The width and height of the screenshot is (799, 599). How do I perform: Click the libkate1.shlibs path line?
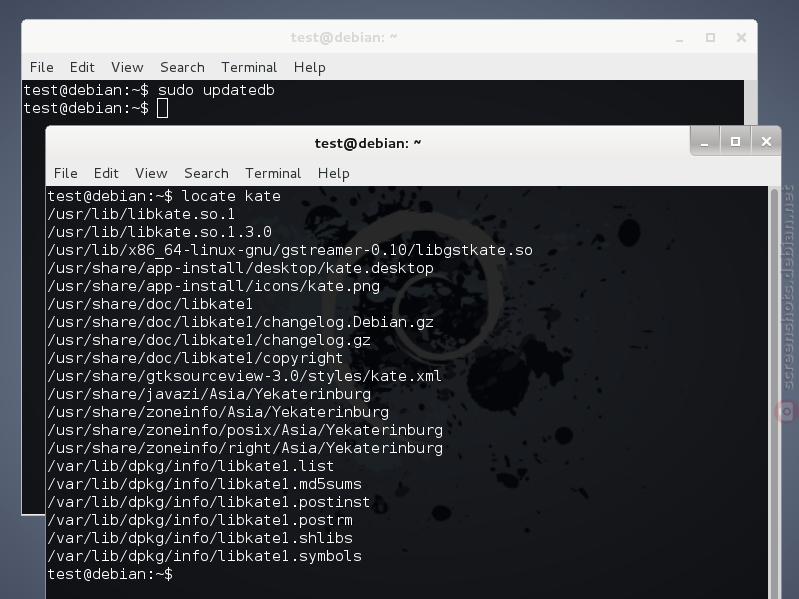click(200, 538)
